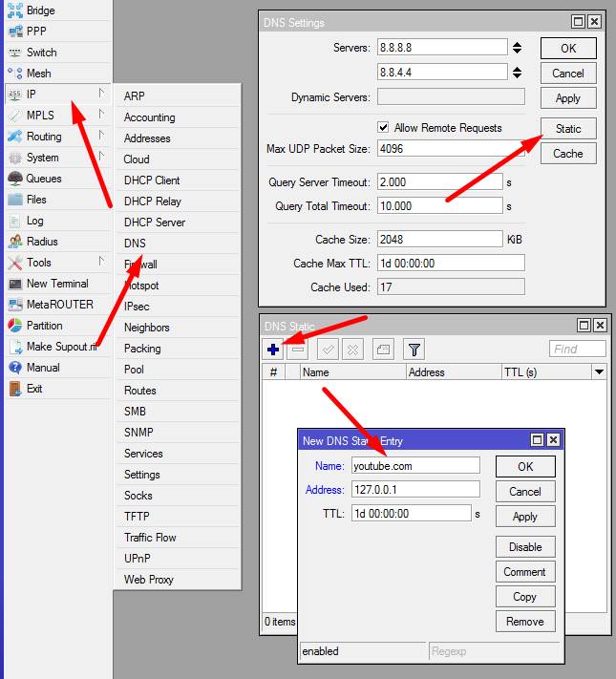The height and width of the screenshot is (679, 616).
Task: Open the Bridge sidebar item
Action: (x=40, y=11)
